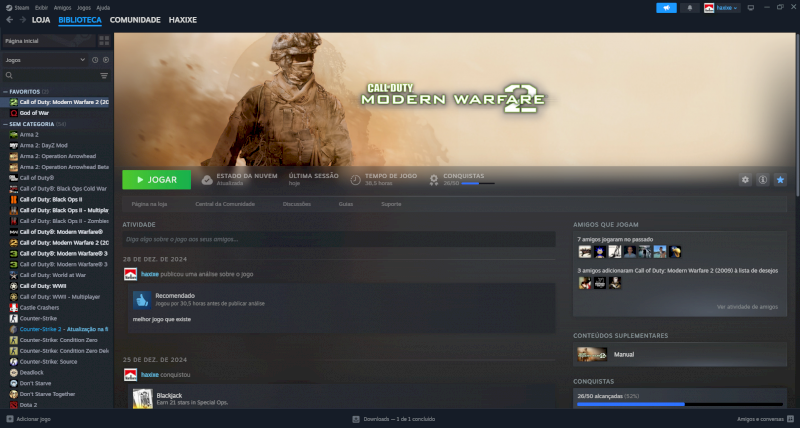Click the library game search field

coord(50,75)
